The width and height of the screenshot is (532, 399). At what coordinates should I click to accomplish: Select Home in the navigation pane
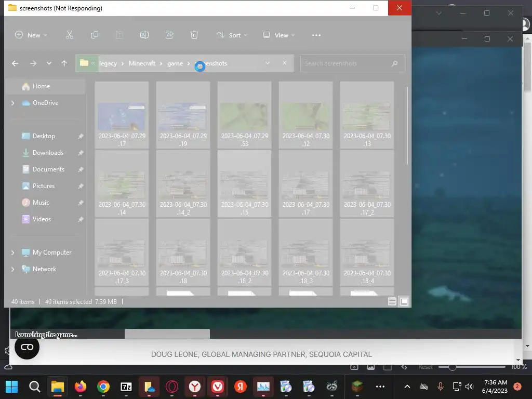(46, 86)
